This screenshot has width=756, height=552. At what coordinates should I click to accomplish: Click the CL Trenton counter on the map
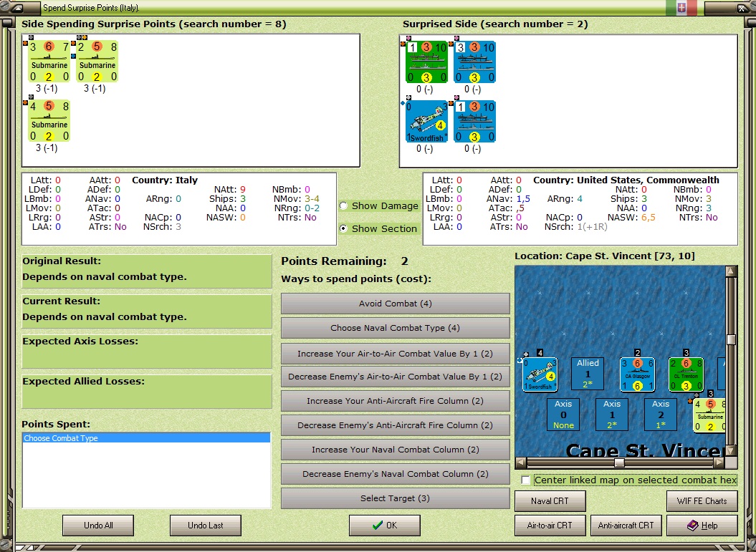pyautogui.click(x=686, y=374)
